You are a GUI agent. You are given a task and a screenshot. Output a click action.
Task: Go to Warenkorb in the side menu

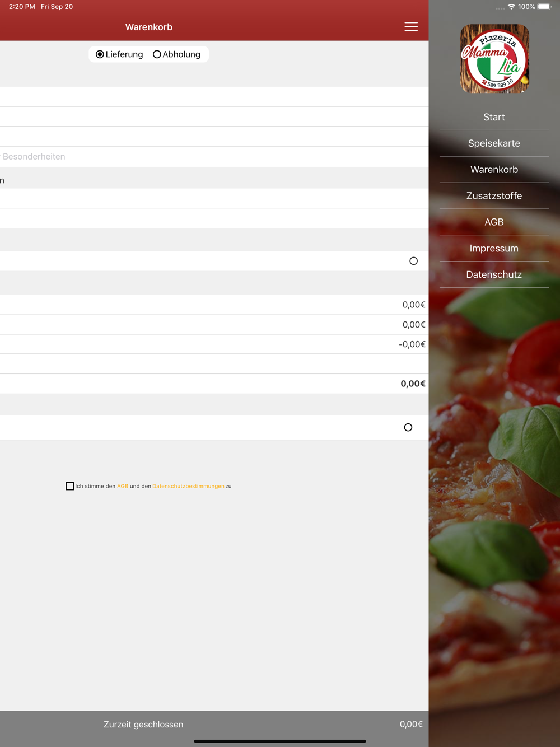tap(494, 170)
